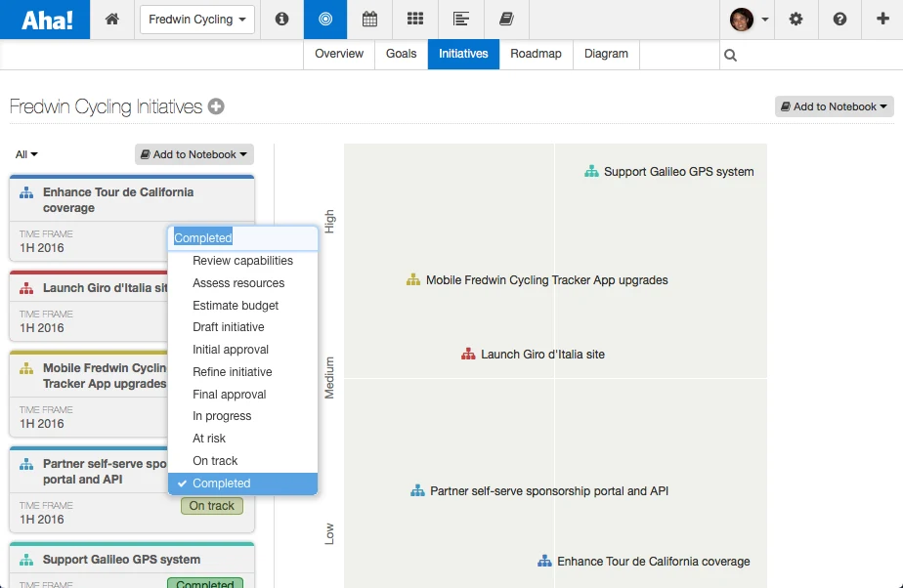Image resolution: width=903 pixels, height=588 pixels.
Task: Open the strategy target icon
Action: (325, 20)
